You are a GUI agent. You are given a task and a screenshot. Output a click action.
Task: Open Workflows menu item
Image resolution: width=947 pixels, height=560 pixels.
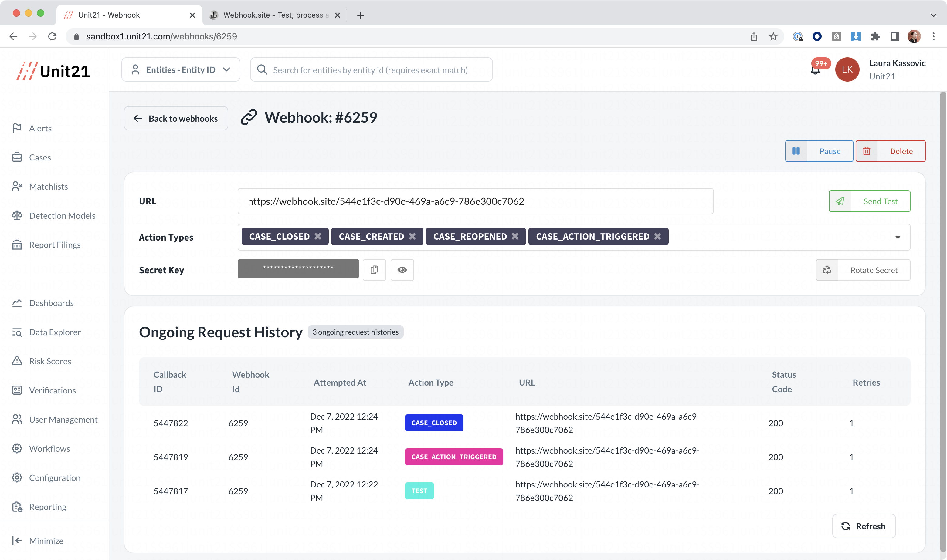49,449
